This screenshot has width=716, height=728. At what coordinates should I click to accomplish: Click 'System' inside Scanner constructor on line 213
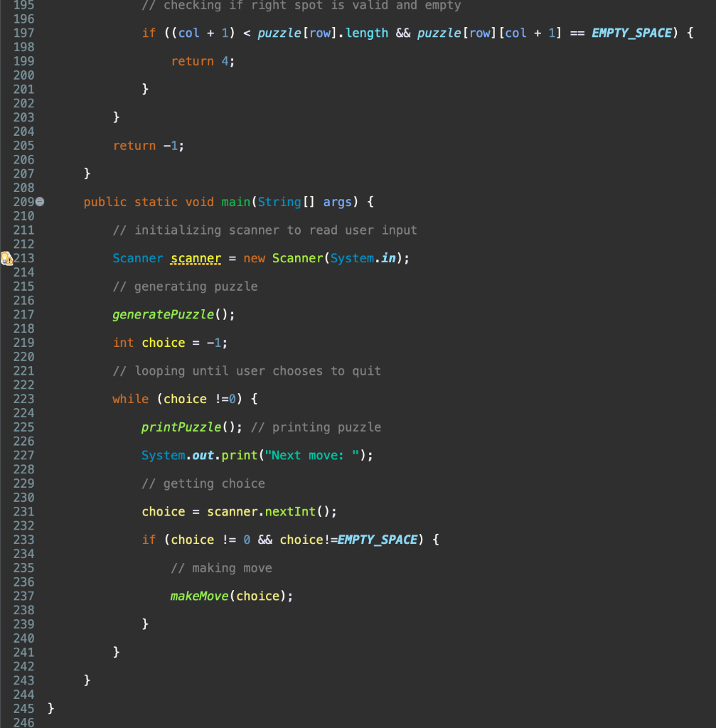[353, 258]
